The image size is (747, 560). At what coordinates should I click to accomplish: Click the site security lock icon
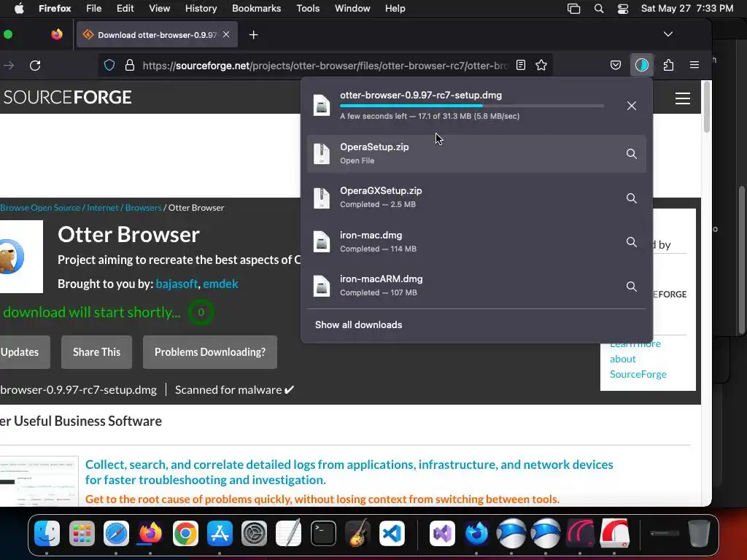point(129,65)
